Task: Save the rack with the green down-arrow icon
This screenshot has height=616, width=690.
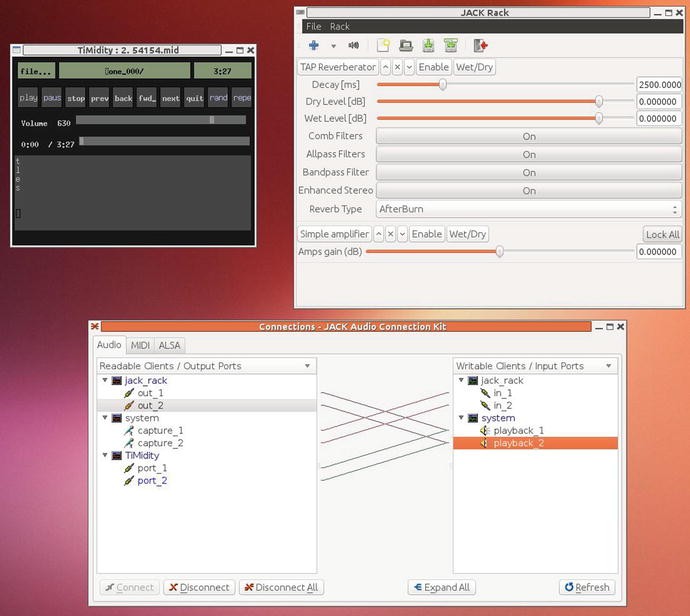Action: point(428,45)
